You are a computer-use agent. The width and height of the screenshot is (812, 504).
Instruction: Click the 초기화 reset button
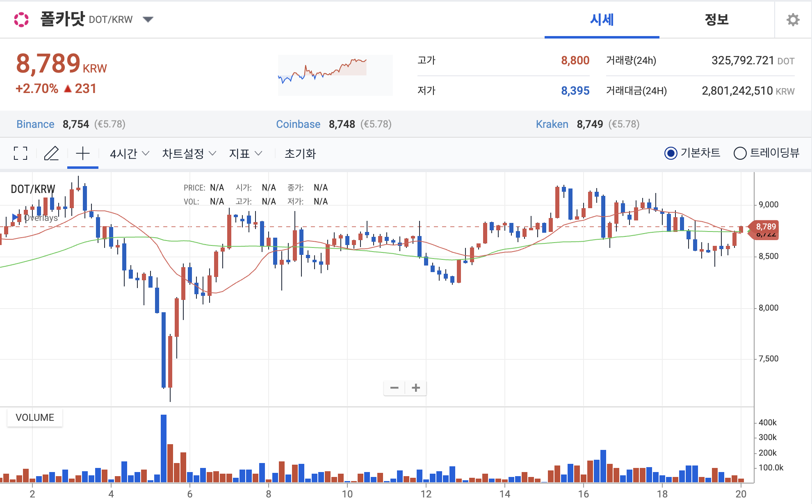(300, 154)
